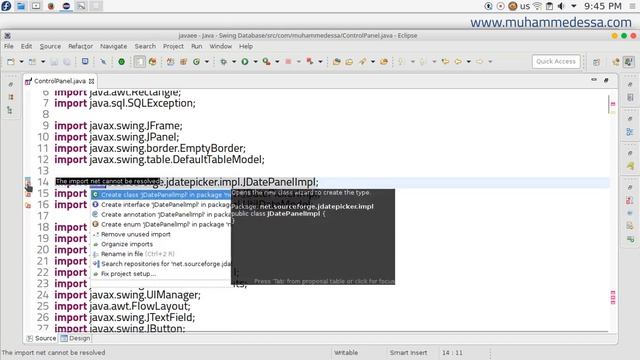Switch to the Design tab at bottom
640x360 pixels.
pos(76,338)
